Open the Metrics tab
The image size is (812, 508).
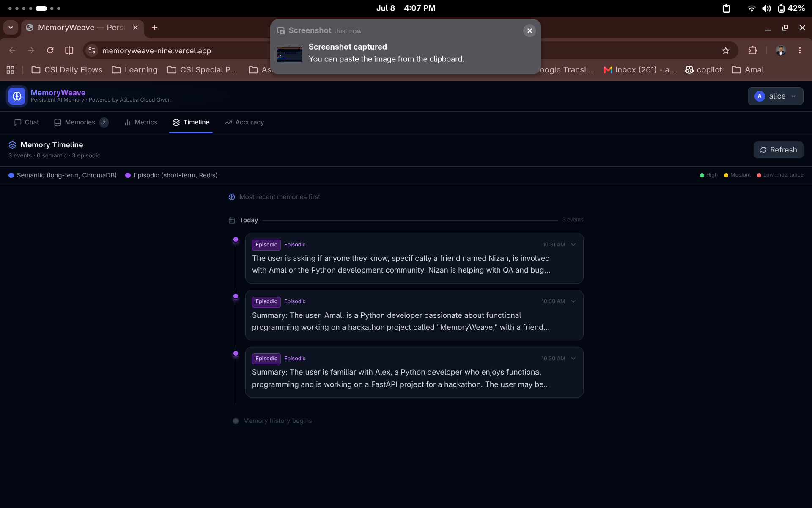[x=141, y=122]
